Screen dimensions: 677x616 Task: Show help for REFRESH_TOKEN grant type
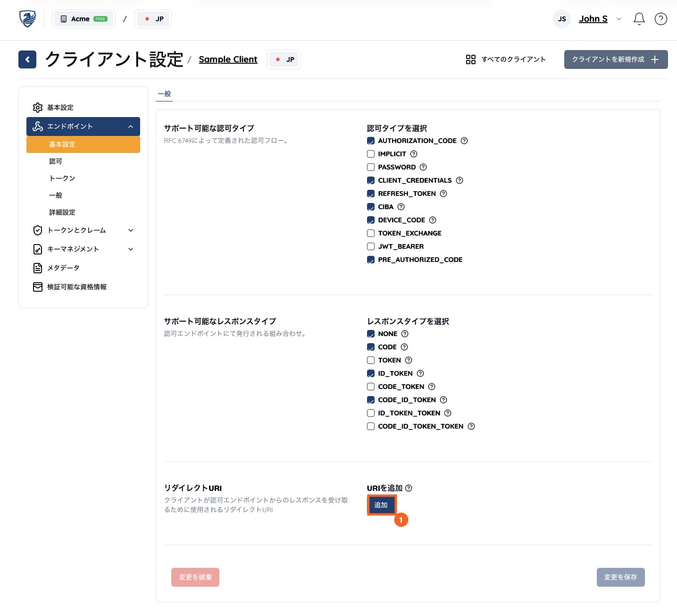click(x=443, y=194)
